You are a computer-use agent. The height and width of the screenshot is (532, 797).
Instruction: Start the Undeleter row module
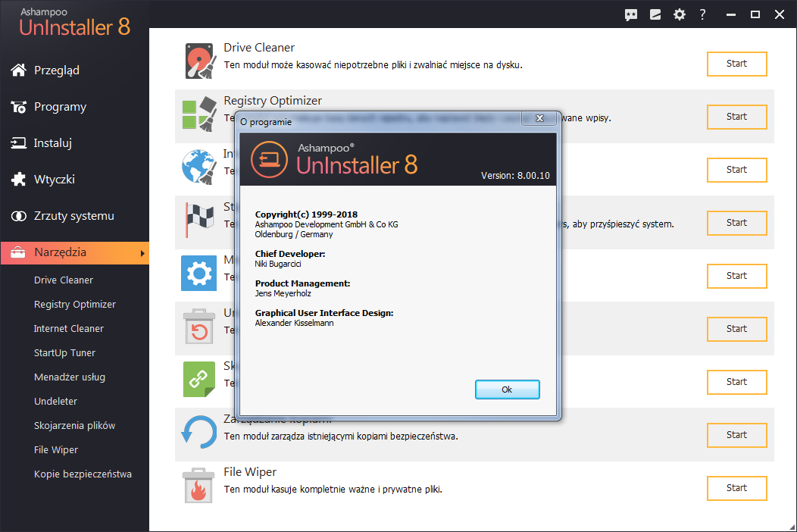pos(736,329)
